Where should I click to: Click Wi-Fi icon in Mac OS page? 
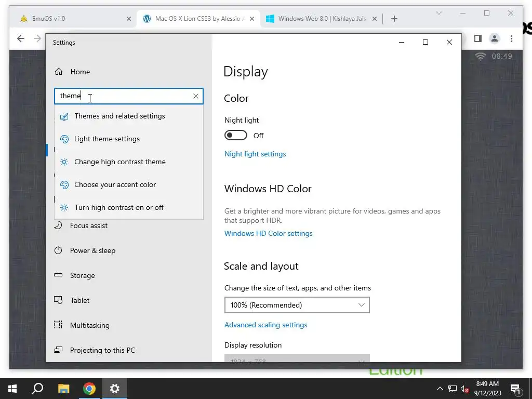(480, 56)
